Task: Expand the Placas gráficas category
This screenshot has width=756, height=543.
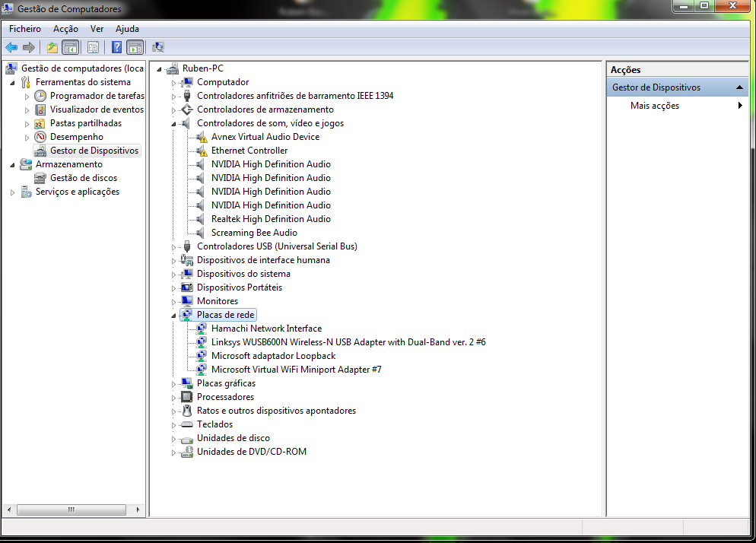Action: (x=173, y=384)
